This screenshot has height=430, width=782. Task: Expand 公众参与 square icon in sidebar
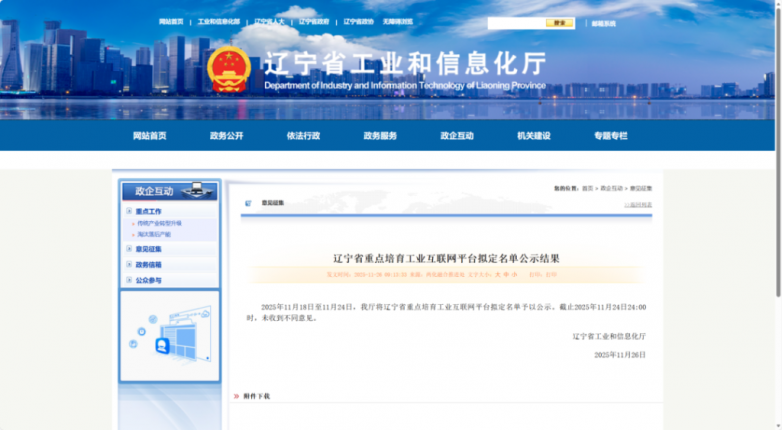tap(129, 281)
